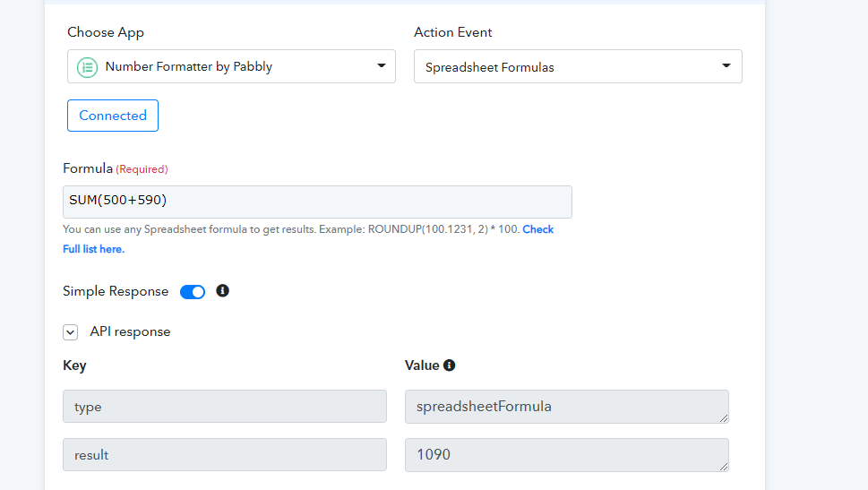Viewport: 868px width, 490px height.
Task: Click the Action Event caret arrow
Action: (726, 66)
